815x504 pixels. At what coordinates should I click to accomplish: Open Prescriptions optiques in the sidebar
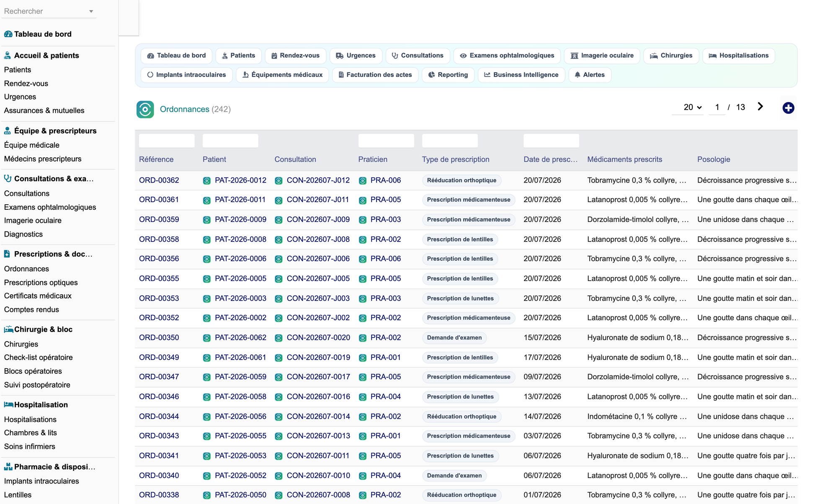coord(41,283)
